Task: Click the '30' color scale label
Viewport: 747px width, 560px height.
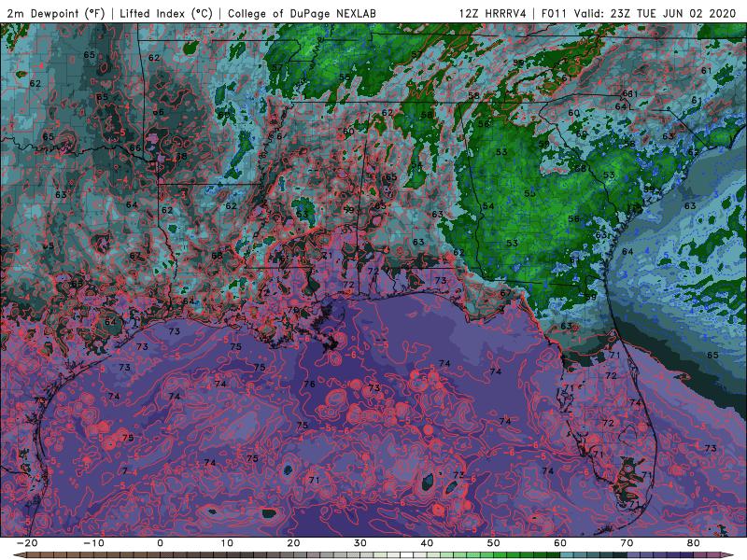Action: 360,543
